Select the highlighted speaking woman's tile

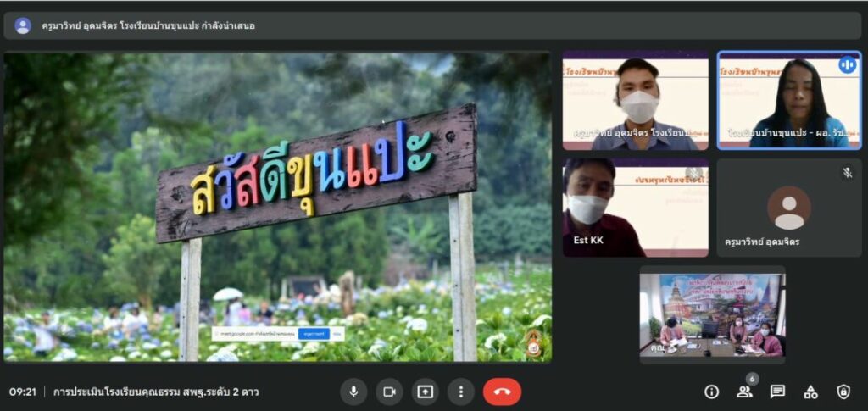click(789, 101)
